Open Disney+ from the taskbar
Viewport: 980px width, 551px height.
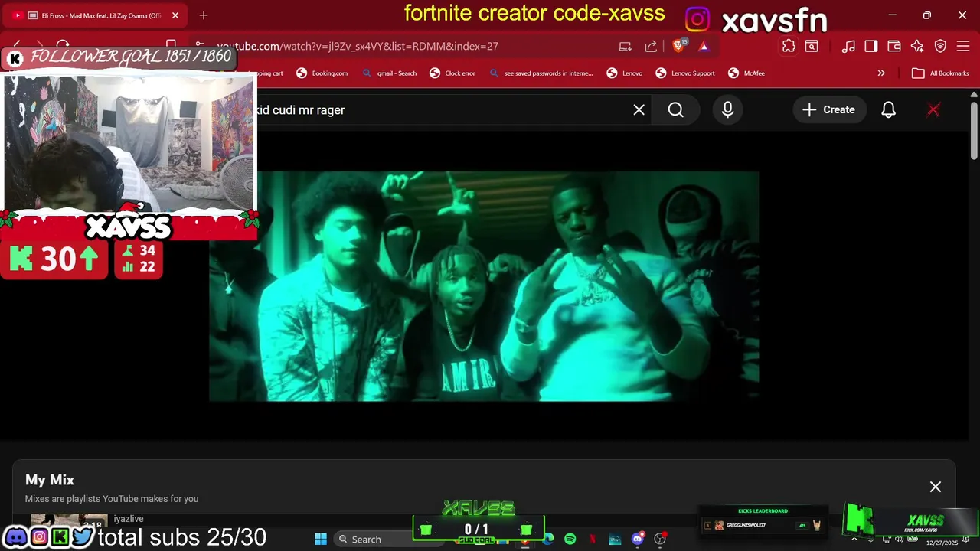tap(615, 539)
